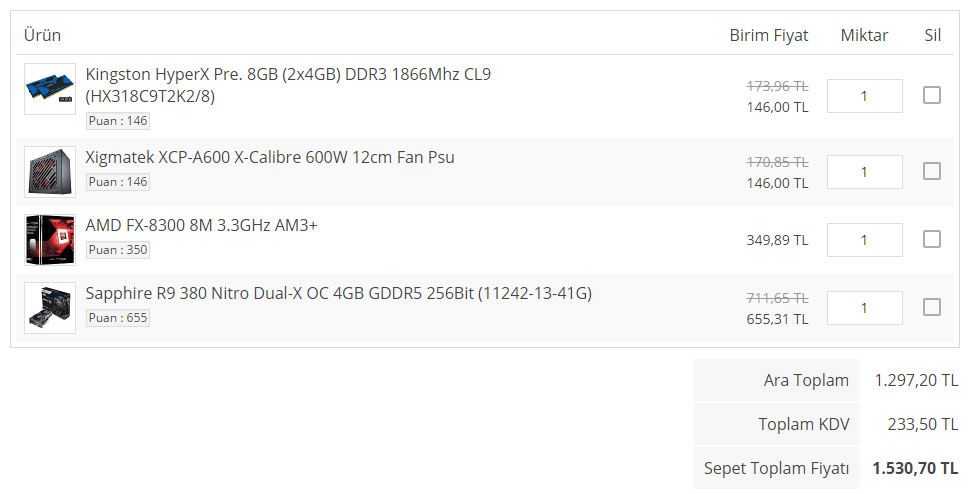Check the remove box for Xigmatek PSU
This screenshot has width=972, height=494.
click(932, 171)
